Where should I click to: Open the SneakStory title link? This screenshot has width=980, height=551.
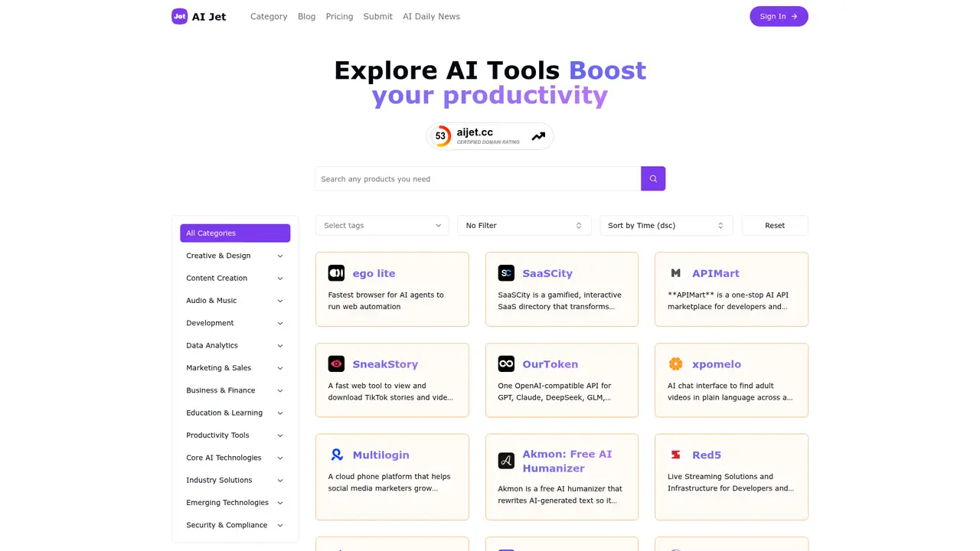[x=385, y=364]
